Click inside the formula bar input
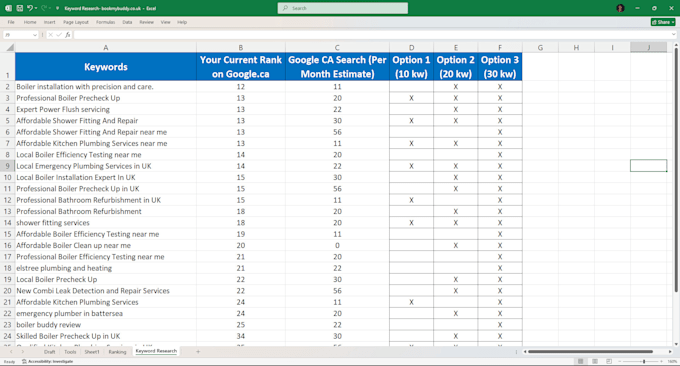 [x=372, y=35]
